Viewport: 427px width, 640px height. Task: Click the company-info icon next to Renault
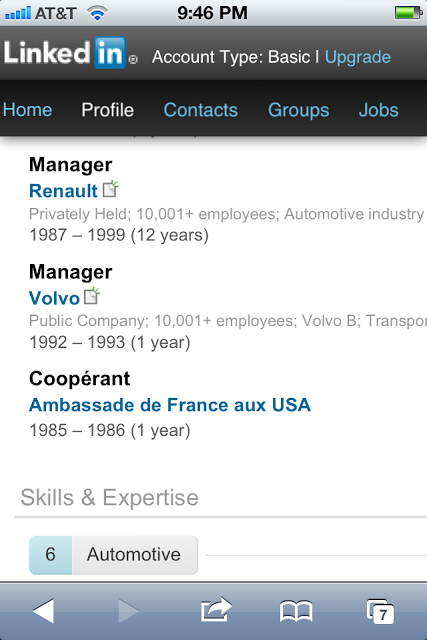pyautogui.click(x=110, y=189)
